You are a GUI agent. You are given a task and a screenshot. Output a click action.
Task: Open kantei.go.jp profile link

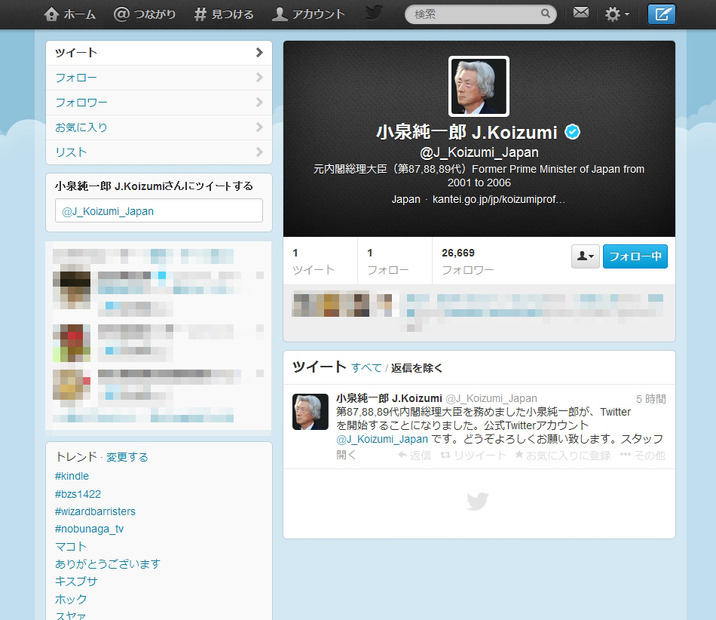499,200
